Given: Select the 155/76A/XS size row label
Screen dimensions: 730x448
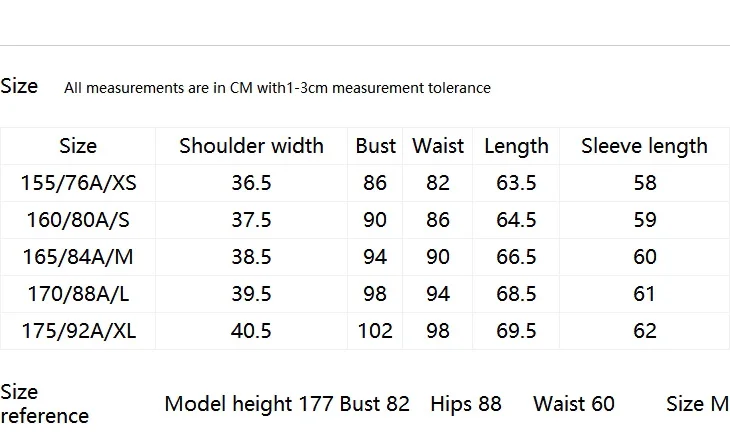Looking at the screenshot, I should 78,183.
